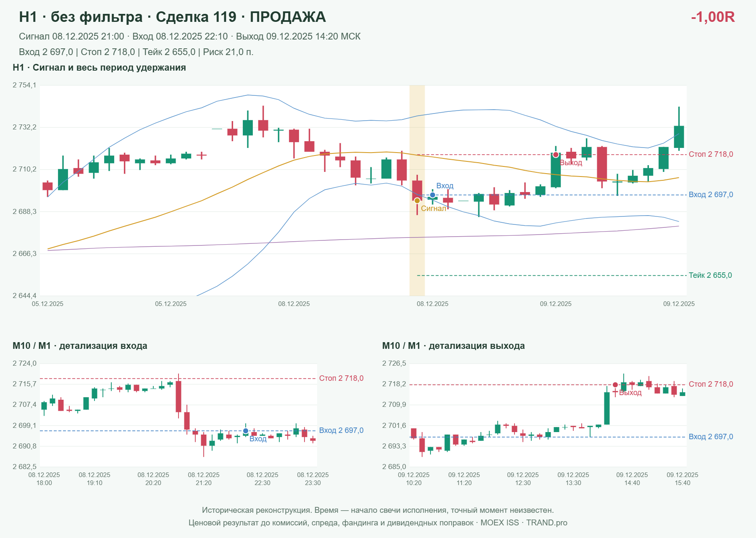The image size is (756, 538).
Task: Click the 2 688,3 price axis label
Action: (24, 211)
